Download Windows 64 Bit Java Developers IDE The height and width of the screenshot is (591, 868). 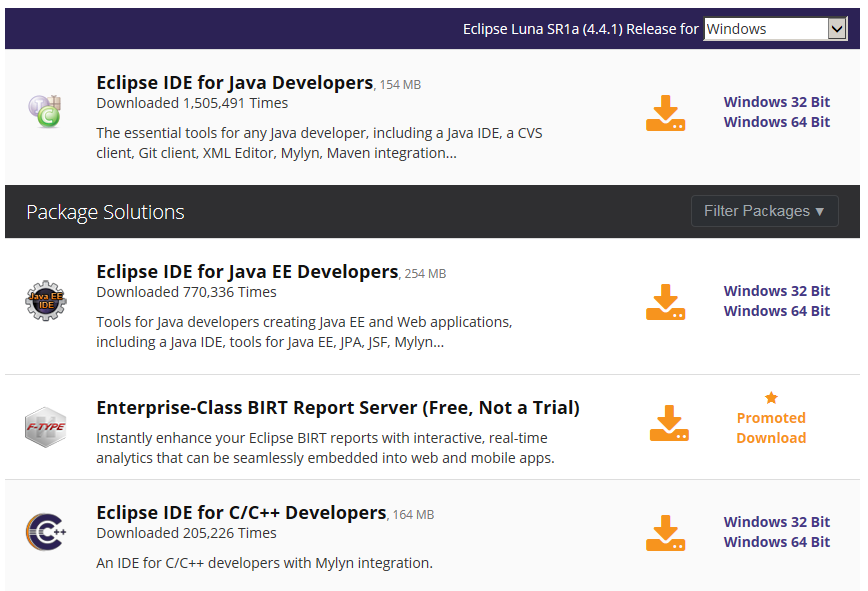(777, 122)
